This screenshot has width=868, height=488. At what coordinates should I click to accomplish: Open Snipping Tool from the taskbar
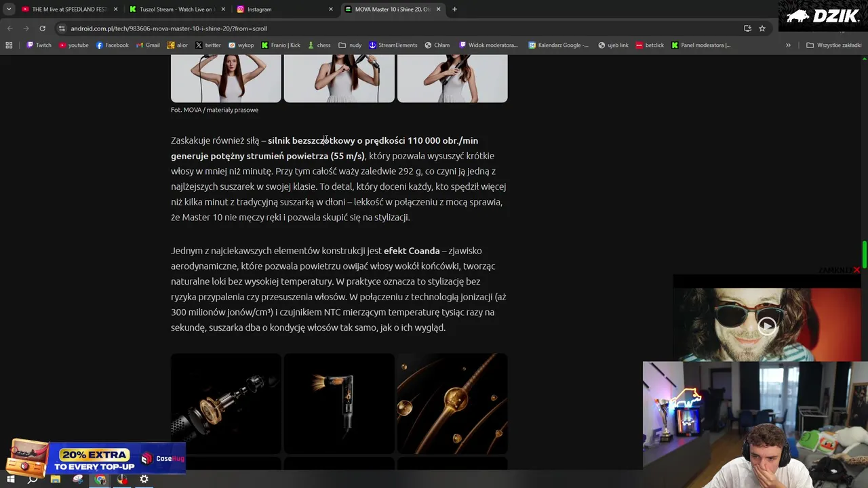point(78,479)
